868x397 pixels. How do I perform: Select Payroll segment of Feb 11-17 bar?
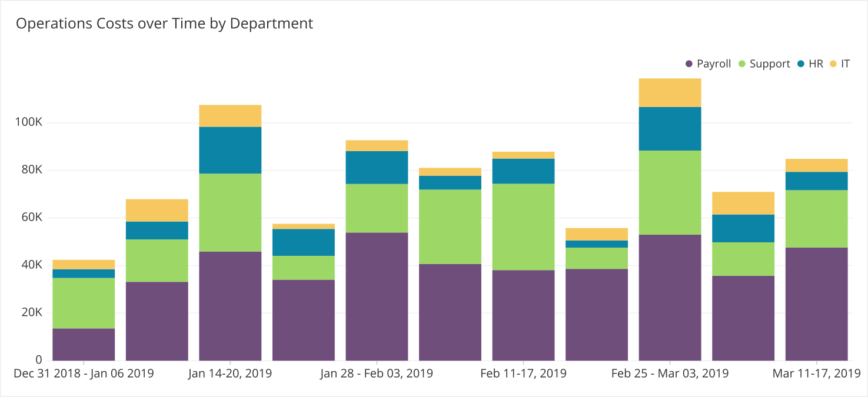pyautogui.click(x=523, y=315)
